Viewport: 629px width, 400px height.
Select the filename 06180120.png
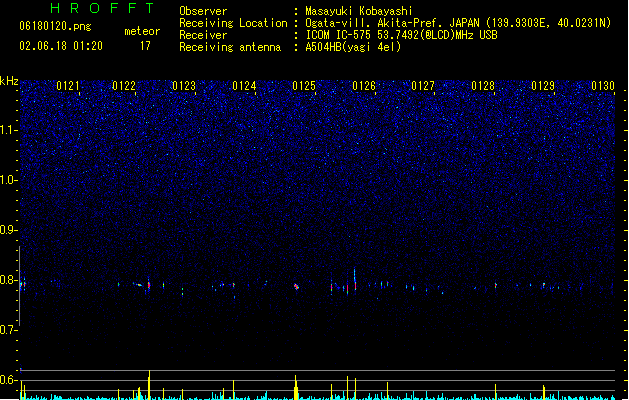[x=55, y=26]
